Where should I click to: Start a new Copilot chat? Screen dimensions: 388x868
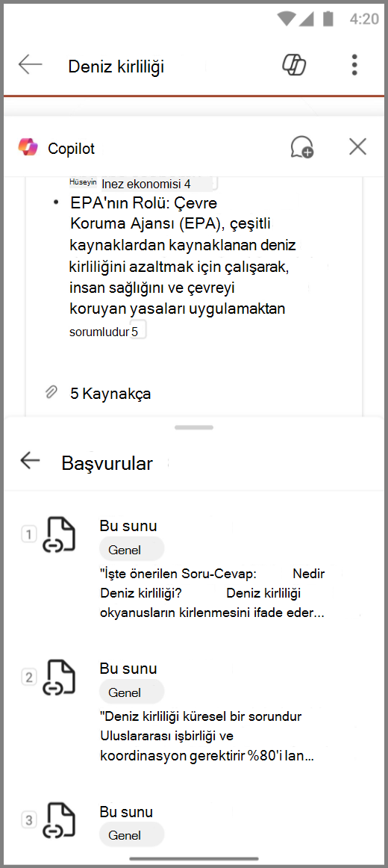click(x=301, y=147)
